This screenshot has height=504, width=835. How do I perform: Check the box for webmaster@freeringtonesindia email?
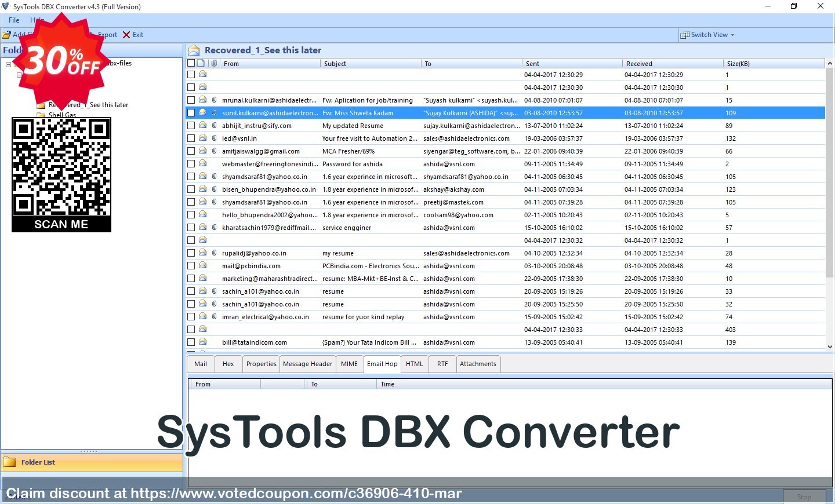[191, 164]
